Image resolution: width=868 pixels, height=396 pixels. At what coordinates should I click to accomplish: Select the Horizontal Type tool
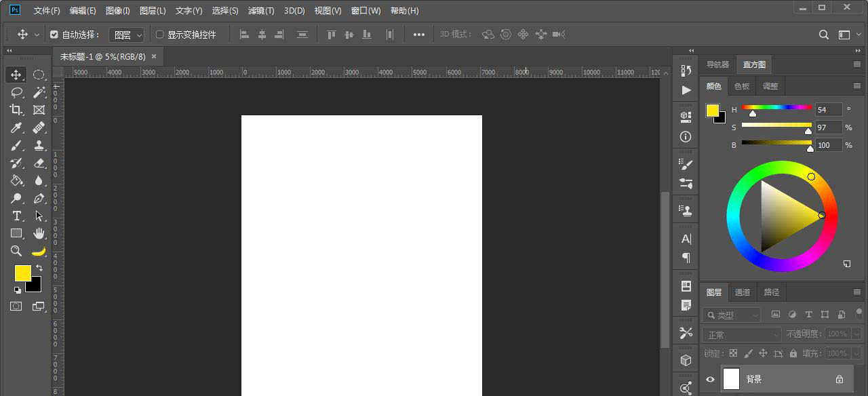(x=16, y=216)
